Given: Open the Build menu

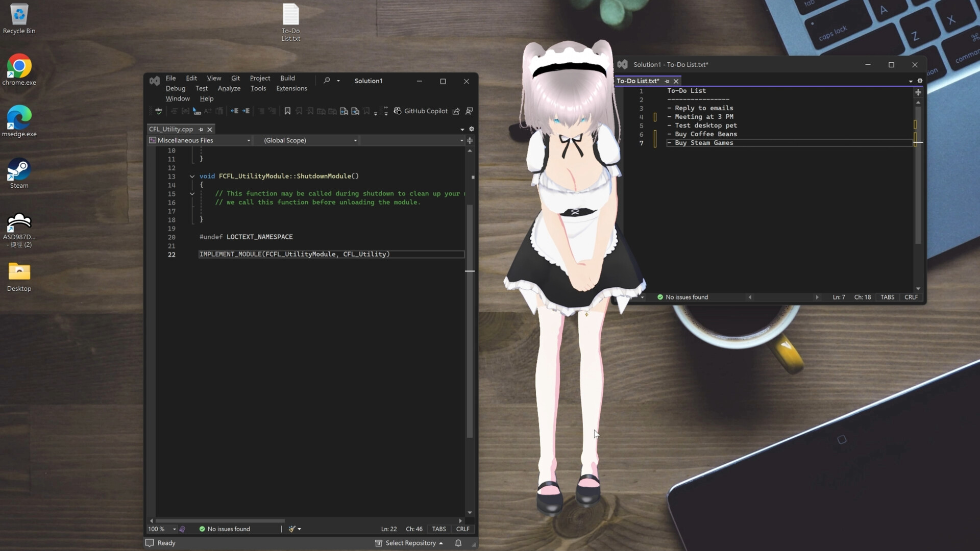Looking at the screenshot, I should 287,78.
